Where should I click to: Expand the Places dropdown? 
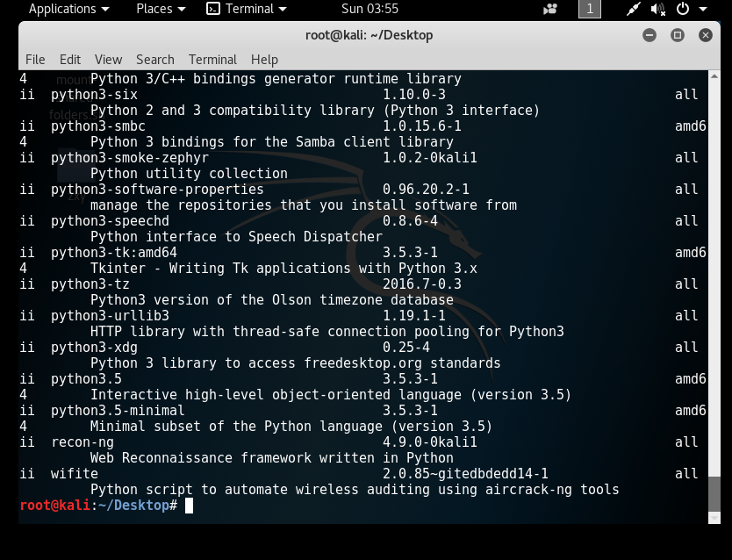161,9
